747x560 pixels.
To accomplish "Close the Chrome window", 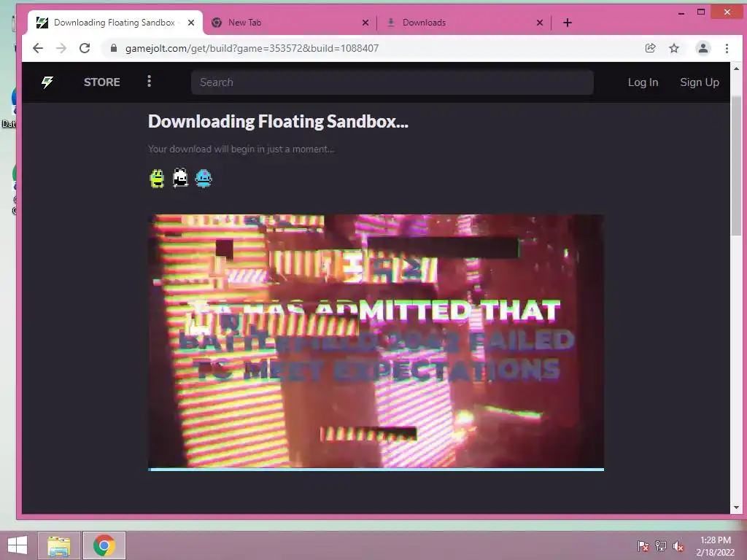I will coord(727,12).
